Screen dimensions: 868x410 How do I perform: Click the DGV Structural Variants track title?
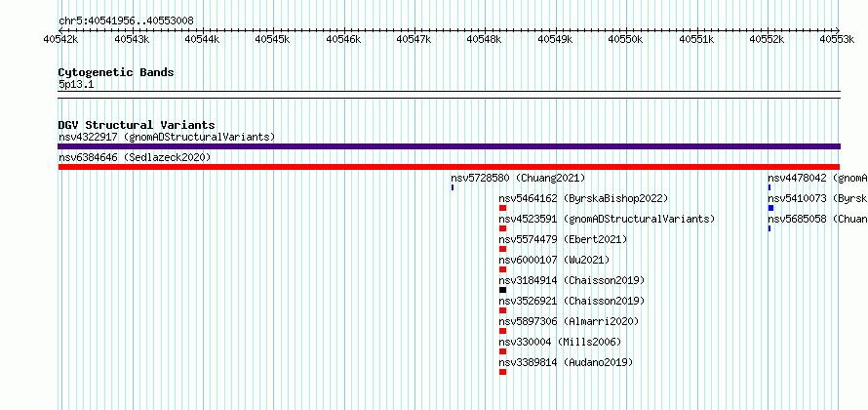[137, 125]
